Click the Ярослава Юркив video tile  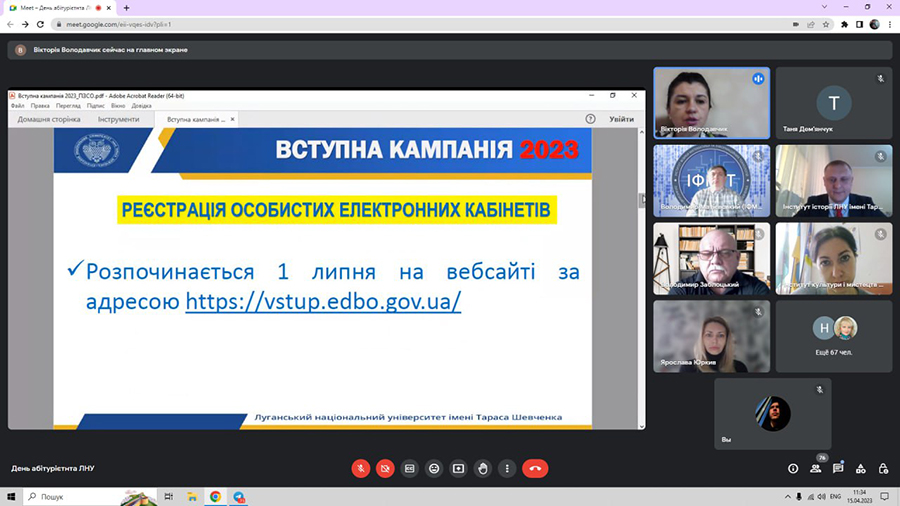pyautogui.click(x=712, y=336)
